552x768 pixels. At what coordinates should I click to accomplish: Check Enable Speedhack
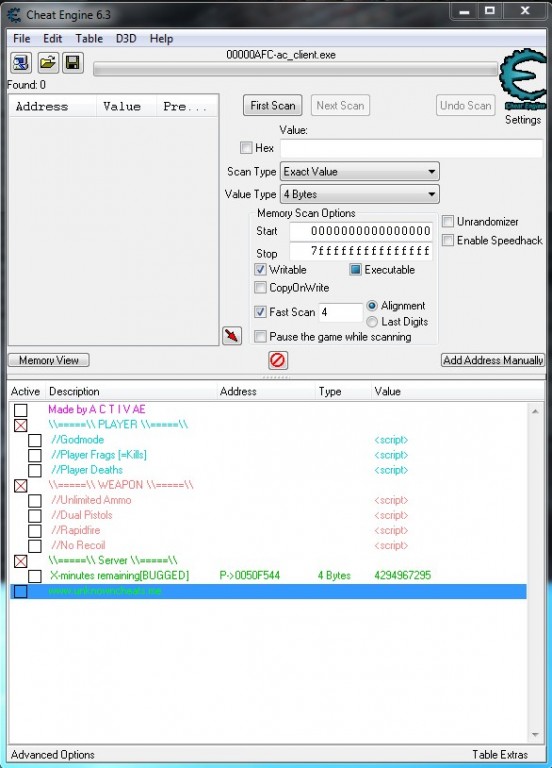tap(448, 240)
